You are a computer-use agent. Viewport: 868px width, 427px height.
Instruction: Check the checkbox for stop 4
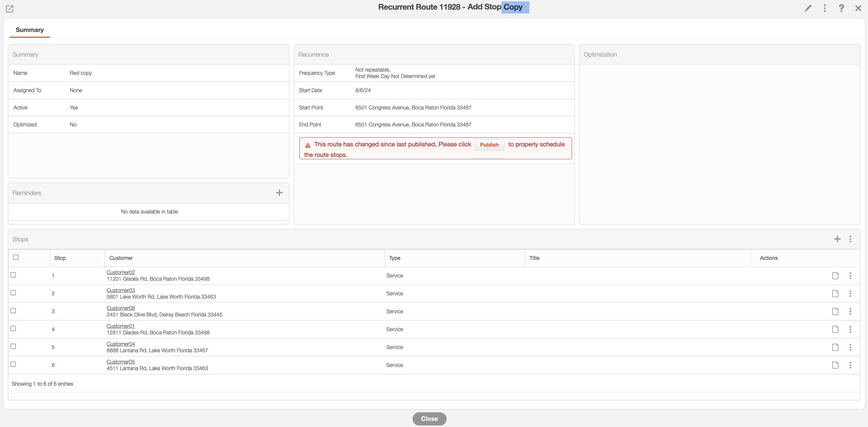pos(13,328)
